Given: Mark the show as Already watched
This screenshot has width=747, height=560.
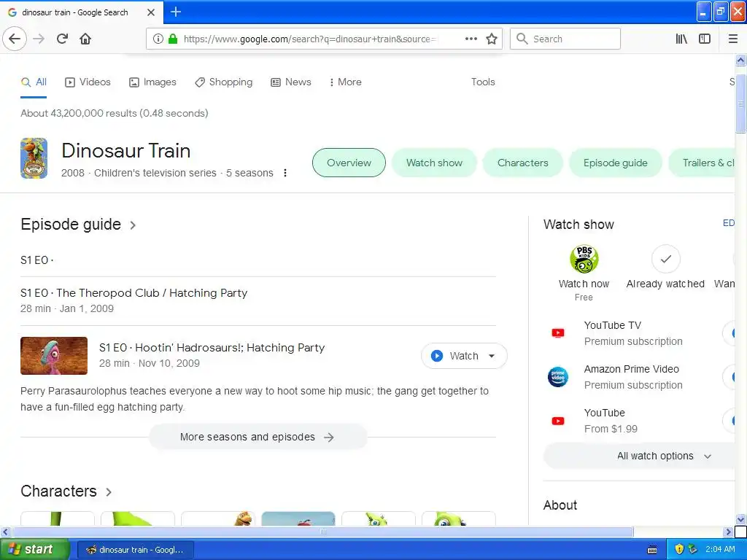Looking at the screenshot, I should pos(665,259).
